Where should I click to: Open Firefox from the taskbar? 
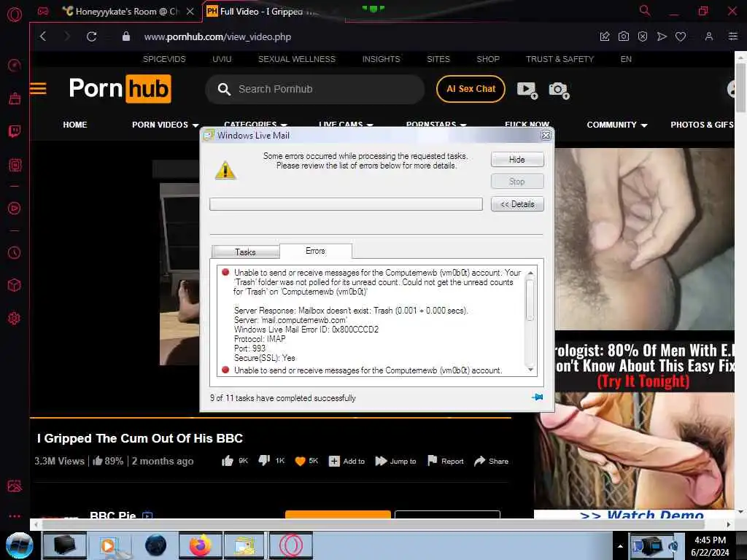(201, 545)
